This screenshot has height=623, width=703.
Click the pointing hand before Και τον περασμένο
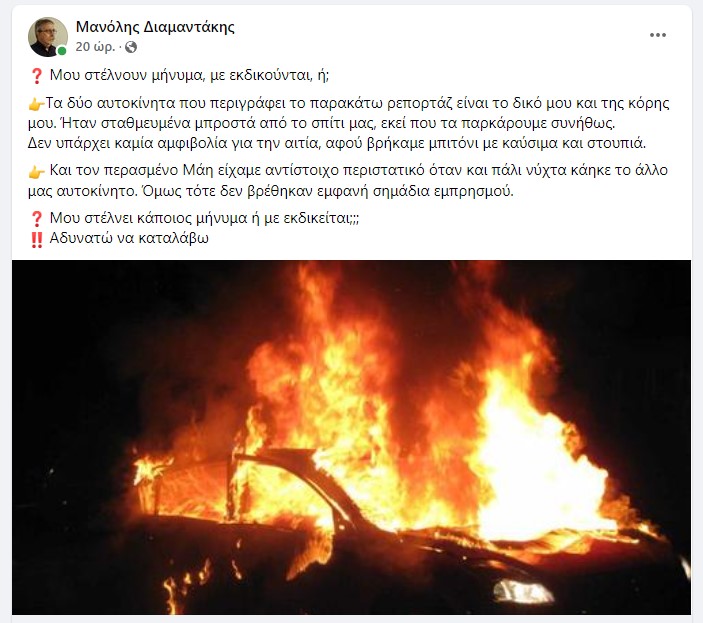36,171
